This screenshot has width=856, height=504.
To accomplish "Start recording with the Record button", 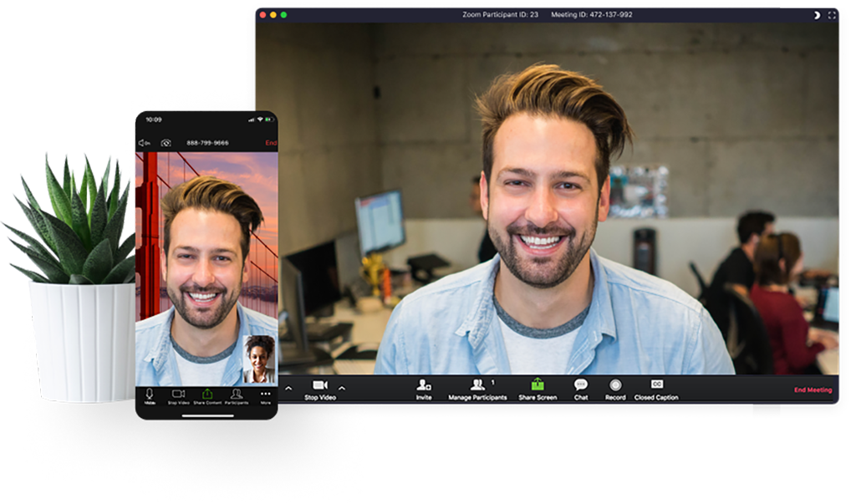I will [615, 388].
